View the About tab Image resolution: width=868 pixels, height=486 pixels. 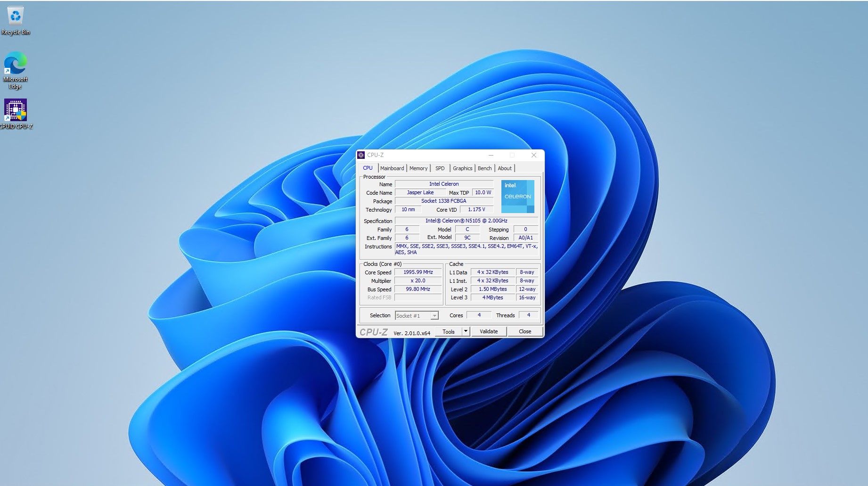[x=505, y=168]
